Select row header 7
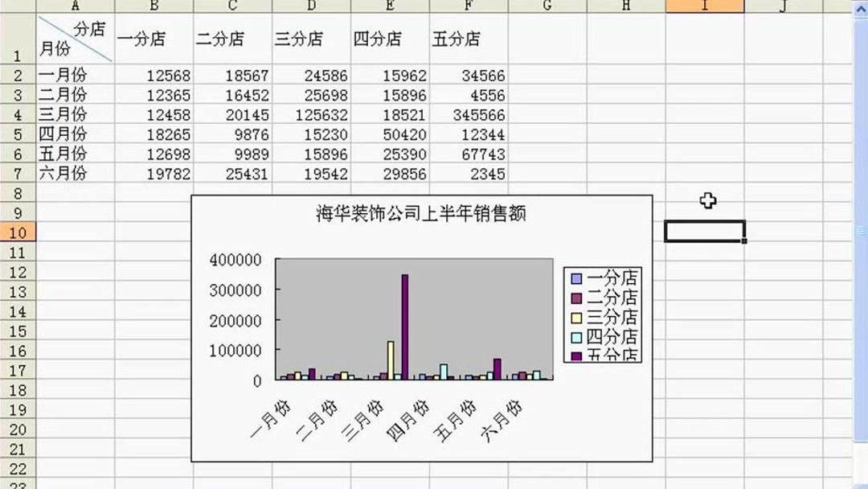Viewport: 868px width, 489px height. pos(16,173)
